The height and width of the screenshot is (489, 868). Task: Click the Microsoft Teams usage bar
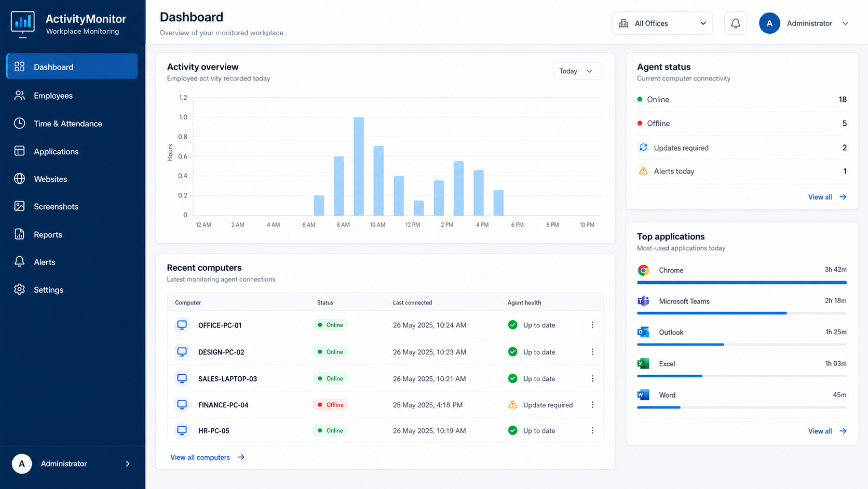click(x=742, y=313)
